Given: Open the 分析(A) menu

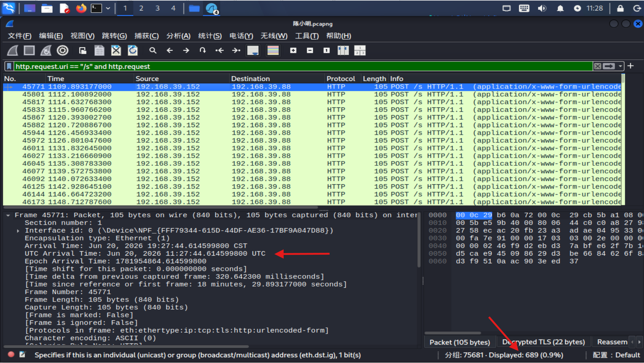Looking at the screenshot, I should pos(178,36).
